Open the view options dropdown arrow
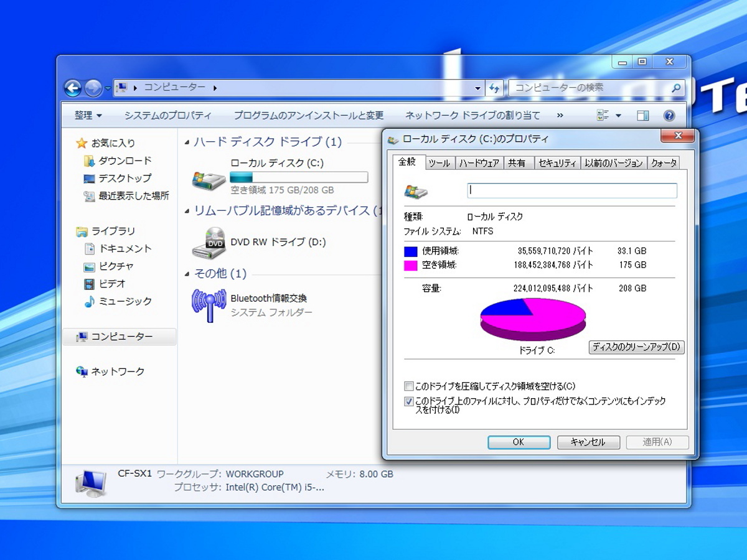The width and height of the screenshot is (747, 560). pyautogui.click(x=618, y=116)
